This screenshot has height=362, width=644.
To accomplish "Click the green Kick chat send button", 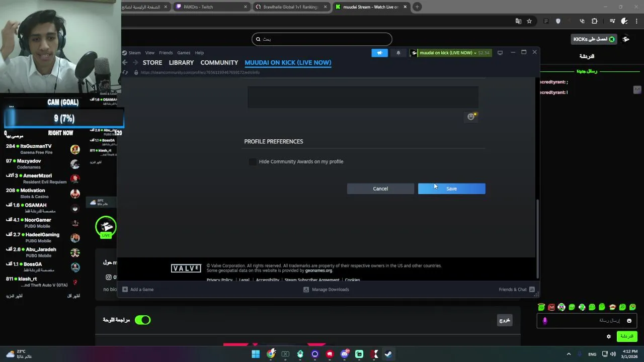I will tap(627, 336).
